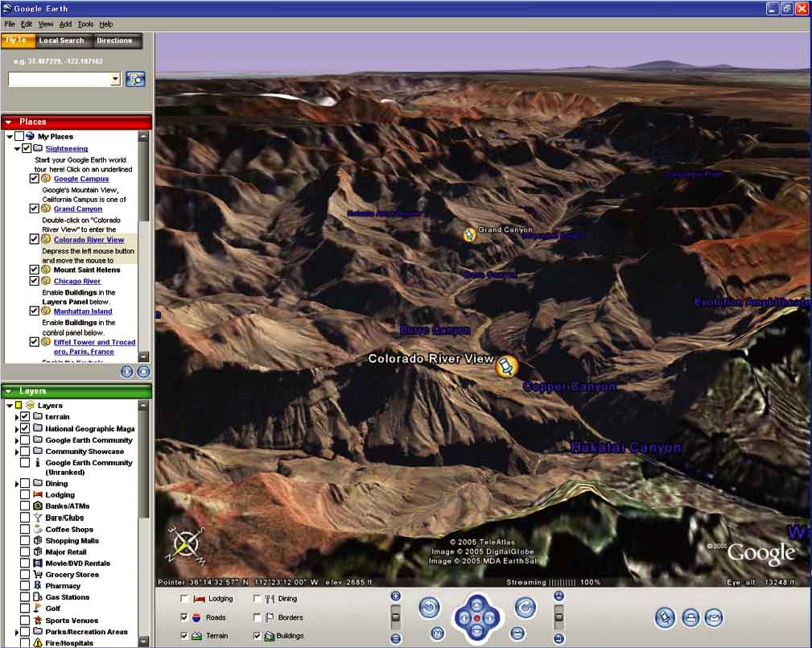
Task: Click the Colorado River View placemark pin on the map
Action: pyautogui.click(x=506, y=366)
